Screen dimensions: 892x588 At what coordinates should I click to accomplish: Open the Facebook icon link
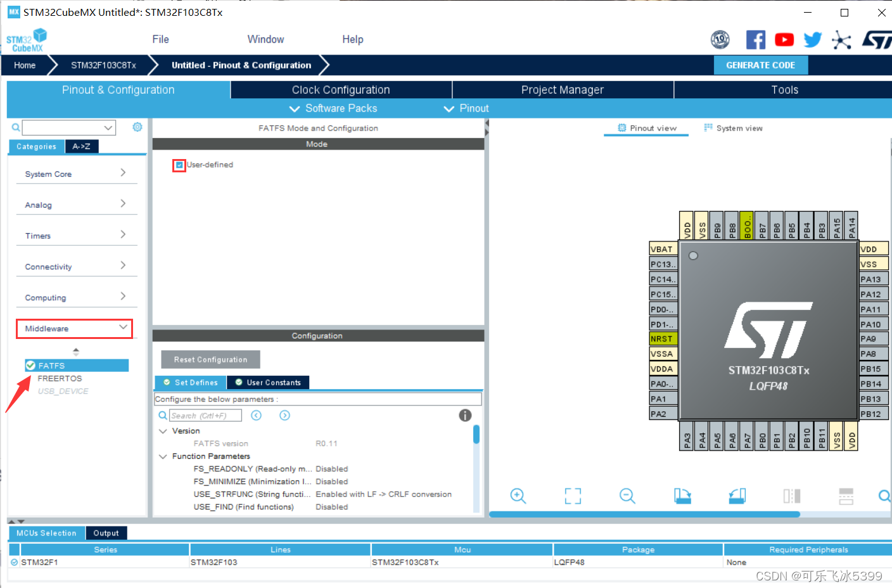755,40
